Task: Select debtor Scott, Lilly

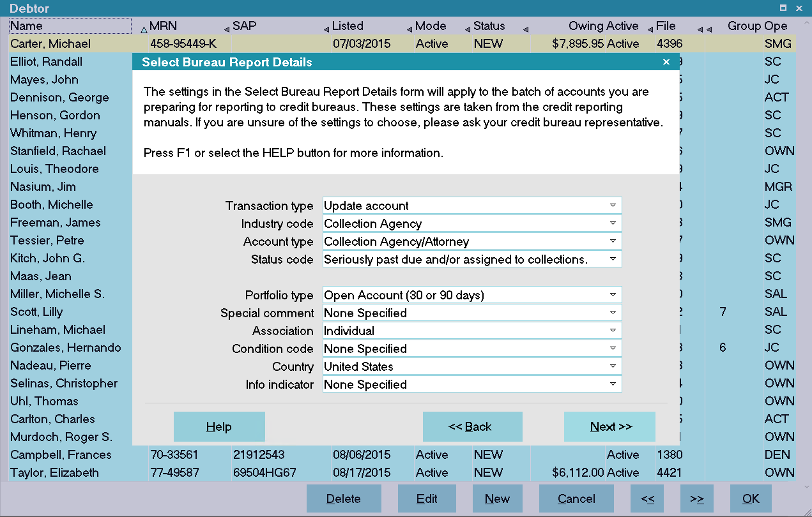Action: [x=36, y=312]
